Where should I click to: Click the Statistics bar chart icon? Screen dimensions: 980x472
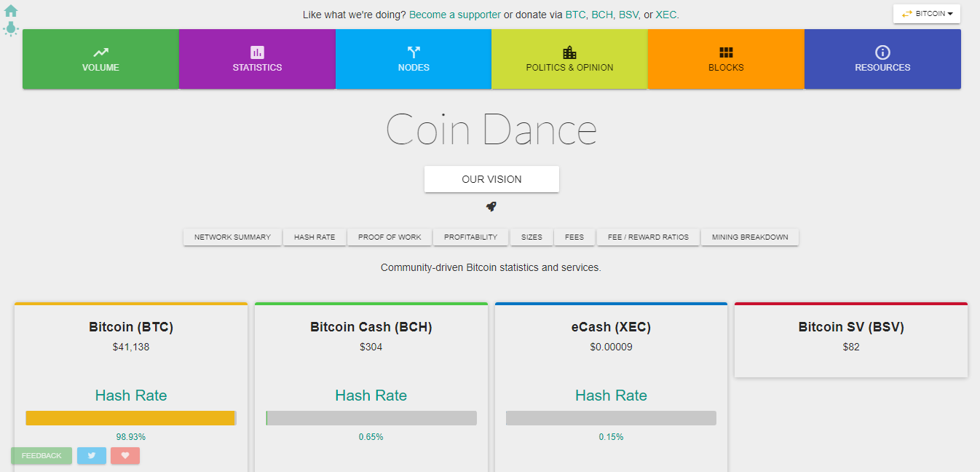pyautogui.click(x=257, y=52)
